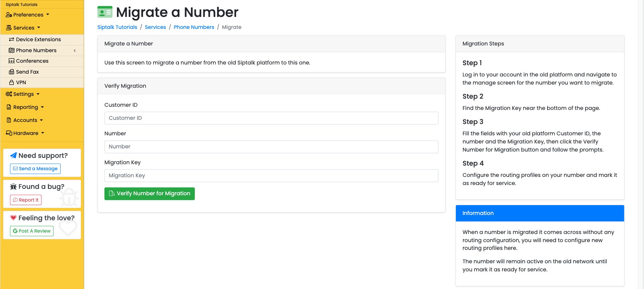Click the Services icon in sidebar
644x289 pixels.
(9, 28)
